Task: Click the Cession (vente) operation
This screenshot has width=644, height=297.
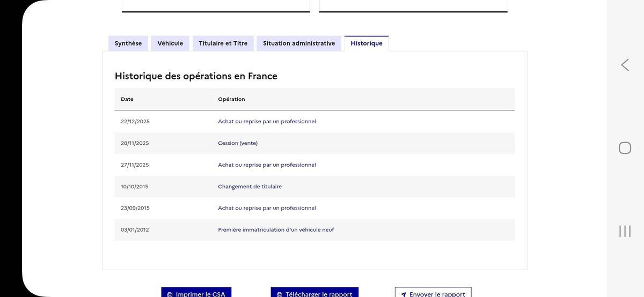Action: [x=238, y=143]
